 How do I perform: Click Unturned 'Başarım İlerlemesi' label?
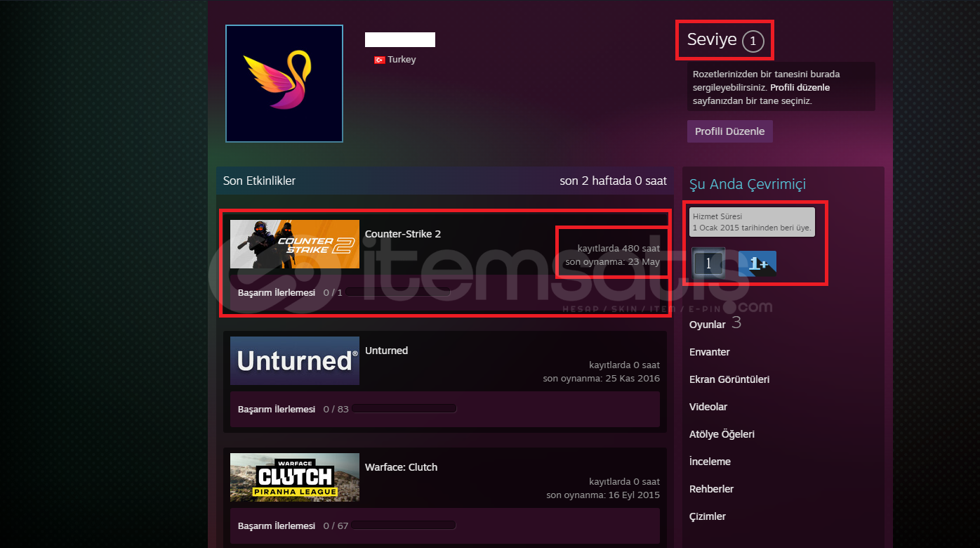277,409
